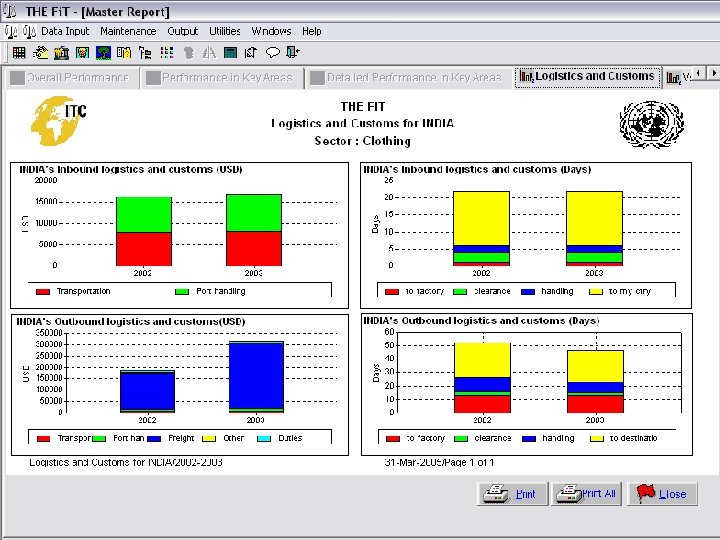Image resolution: width=720 pixels, height=540 pixels.
Task: Click the grid table toolbar icon
Action: click(x=19, y=53)
